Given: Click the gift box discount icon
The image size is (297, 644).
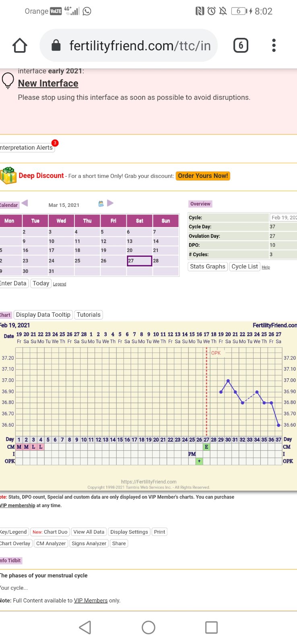Looking at the screenshot, I should click(8, 176).
